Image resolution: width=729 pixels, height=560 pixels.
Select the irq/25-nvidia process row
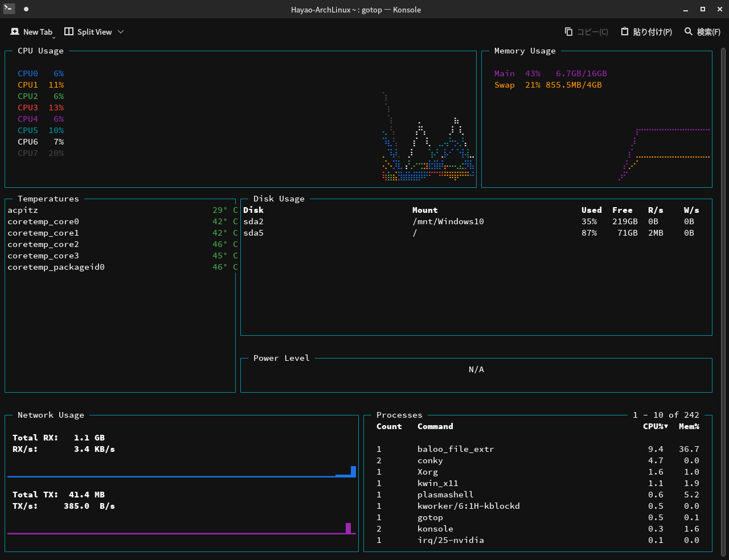[538, 540]
